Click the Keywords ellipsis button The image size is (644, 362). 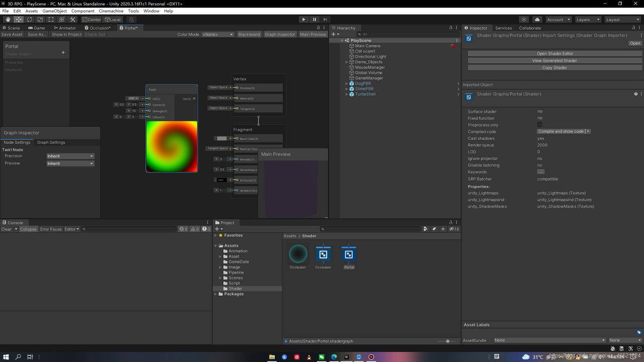tap(540, 172)
